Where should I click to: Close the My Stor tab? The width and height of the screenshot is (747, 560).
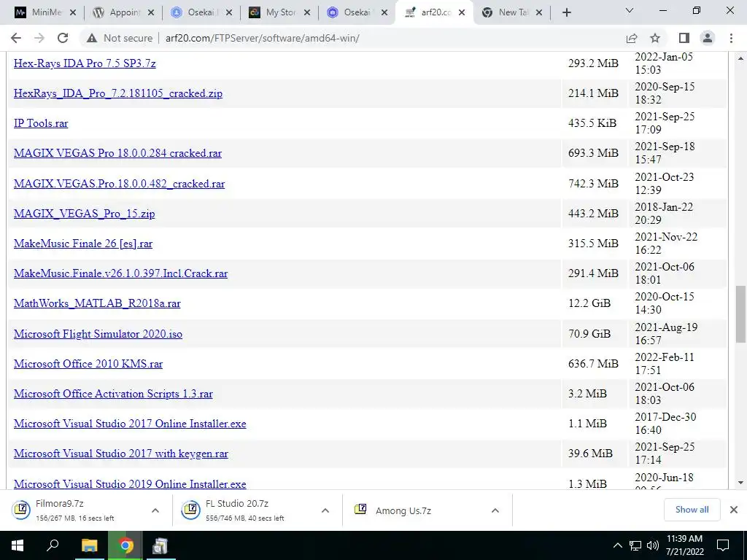point(307,12)
